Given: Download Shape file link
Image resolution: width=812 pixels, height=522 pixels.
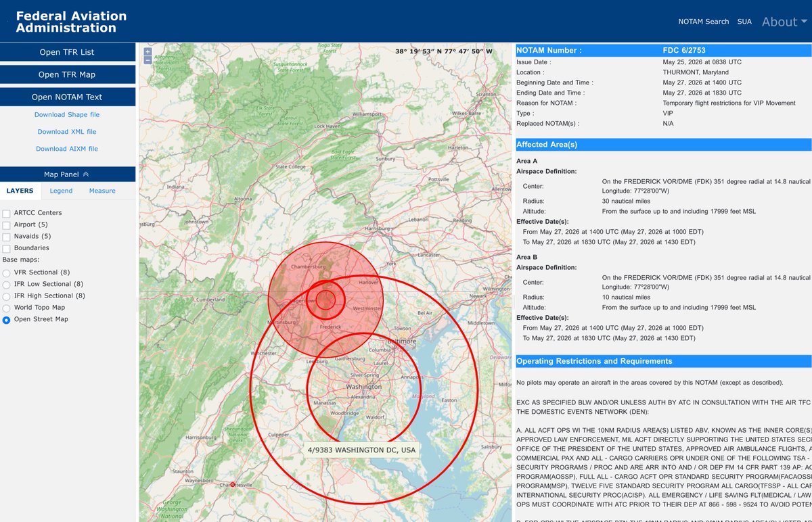Looking at the screenshot, I should pos(67,115).
